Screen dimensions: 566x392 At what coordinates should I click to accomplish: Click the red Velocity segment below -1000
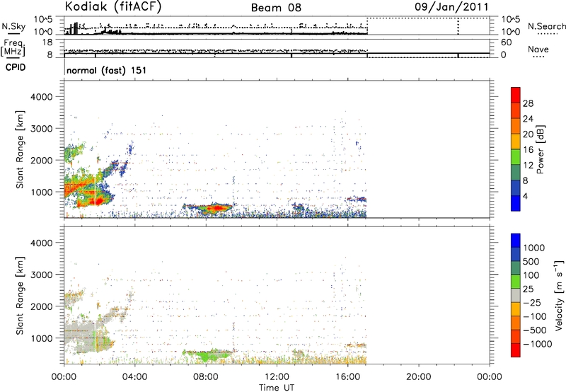coord(516,350)
